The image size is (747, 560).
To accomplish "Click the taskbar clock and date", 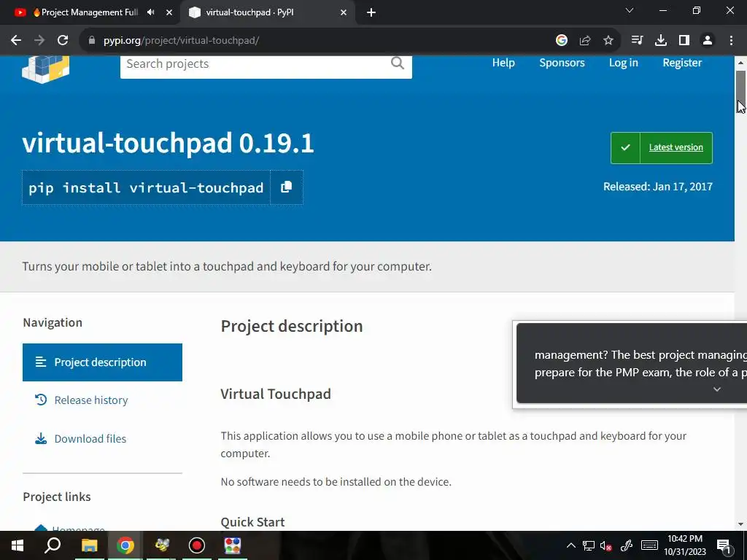I will click(x=685, y=545).
